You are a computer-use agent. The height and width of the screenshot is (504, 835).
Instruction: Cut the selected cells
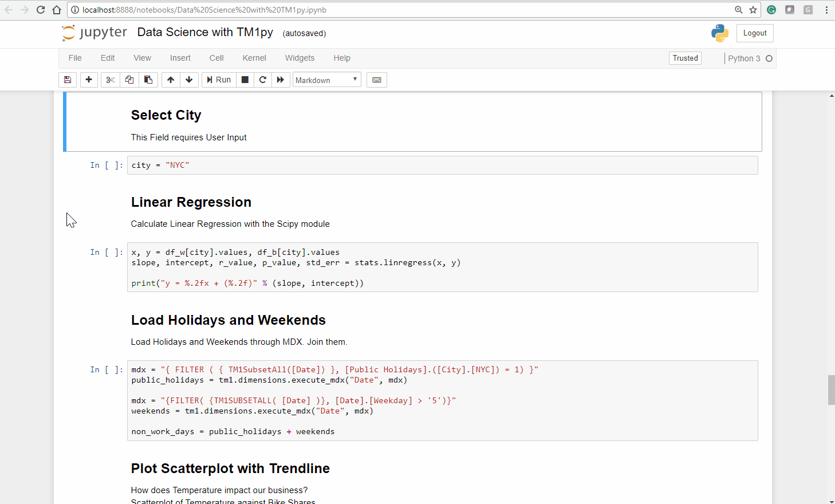[x=110, y=80]
